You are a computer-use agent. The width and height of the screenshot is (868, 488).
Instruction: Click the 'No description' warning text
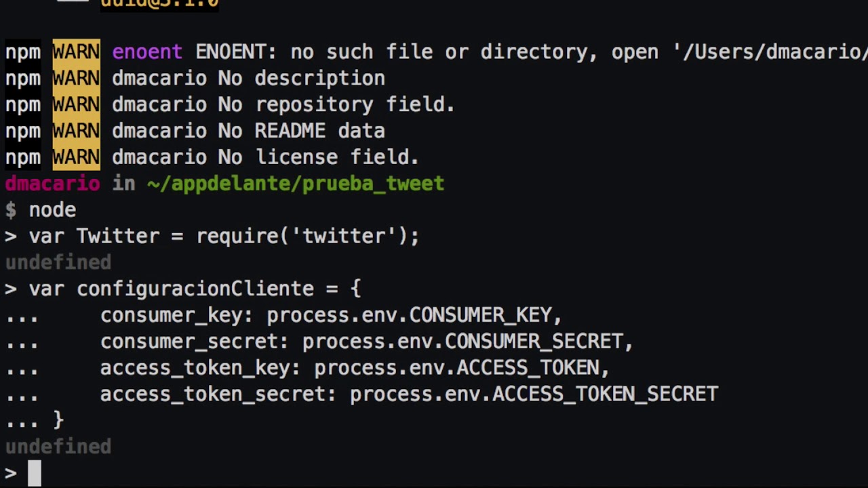click(301, 79)
